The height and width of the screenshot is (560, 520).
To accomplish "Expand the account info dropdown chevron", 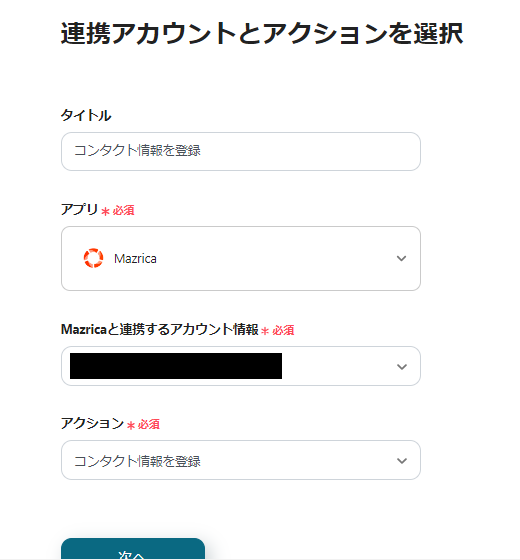I will pos(401,367).
